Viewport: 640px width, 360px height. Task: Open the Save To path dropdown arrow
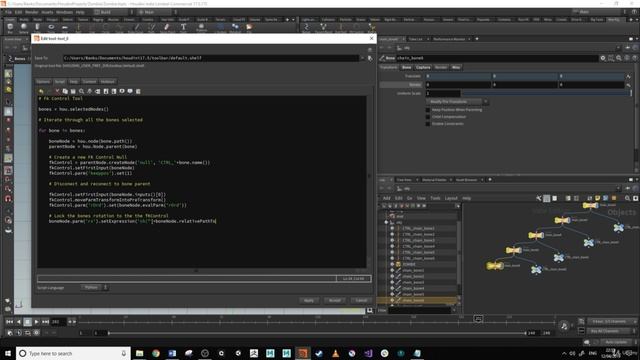[362, 58]
